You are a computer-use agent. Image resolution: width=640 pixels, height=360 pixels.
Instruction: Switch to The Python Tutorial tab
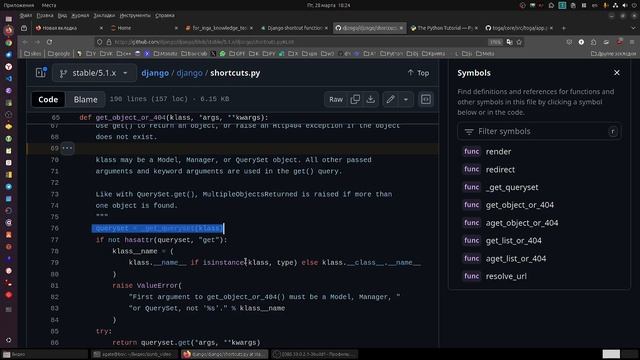[443, 28]
